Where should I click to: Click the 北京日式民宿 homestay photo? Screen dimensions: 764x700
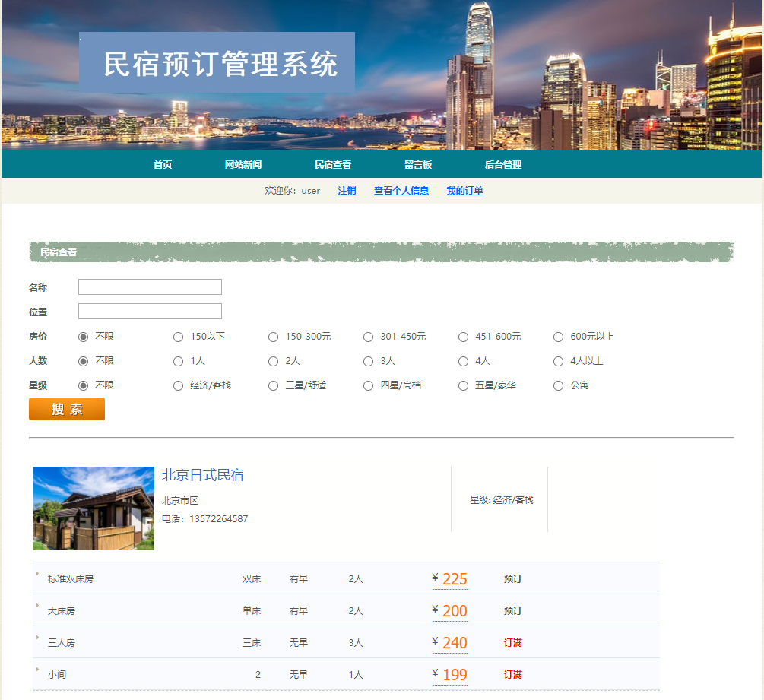[x=93, y=508]
